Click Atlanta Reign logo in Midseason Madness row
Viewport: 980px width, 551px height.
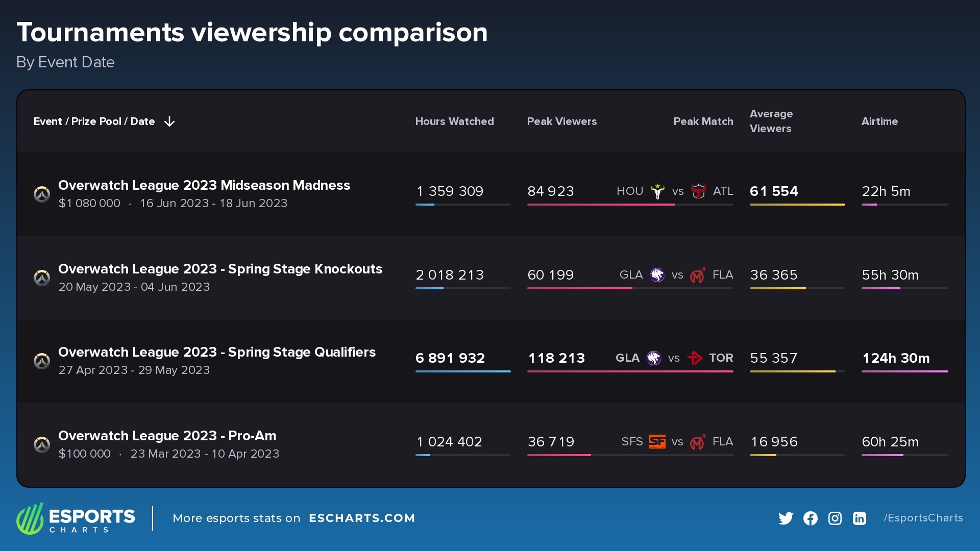pos(698,191)
